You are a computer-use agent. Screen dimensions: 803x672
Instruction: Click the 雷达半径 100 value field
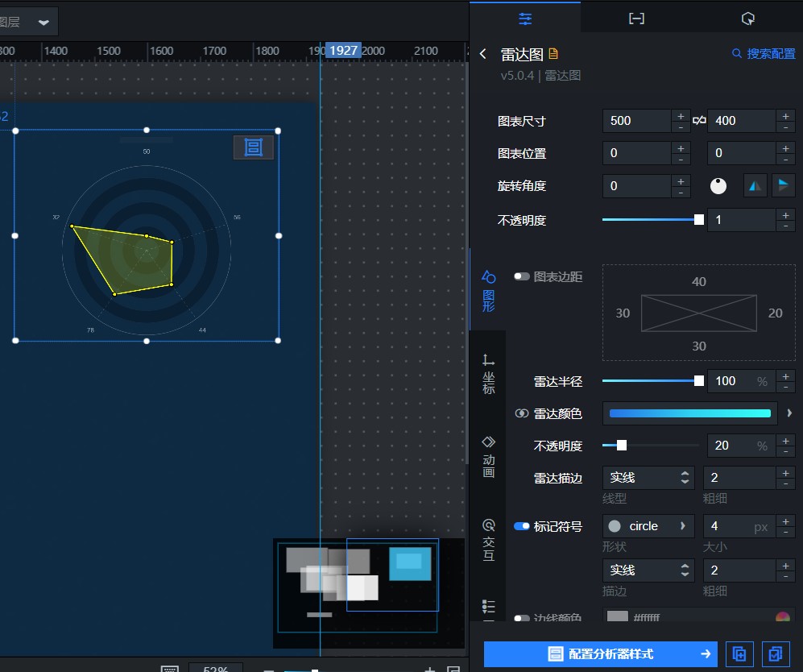[742, 380]
